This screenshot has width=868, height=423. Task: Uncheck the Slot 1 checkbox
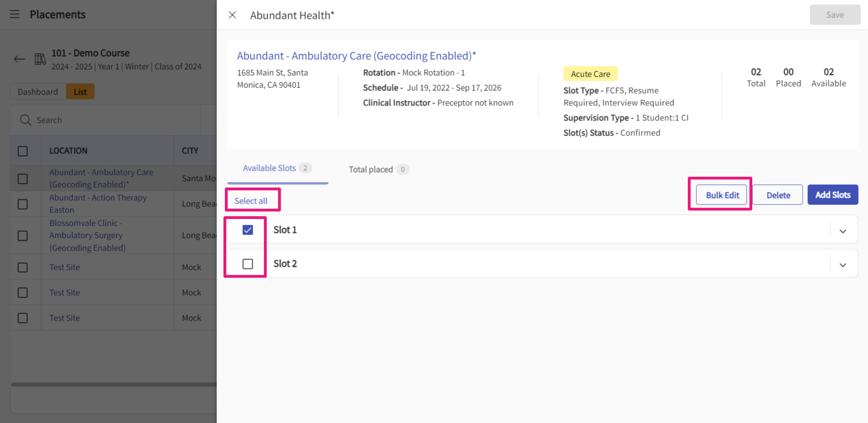coord(247,230)
